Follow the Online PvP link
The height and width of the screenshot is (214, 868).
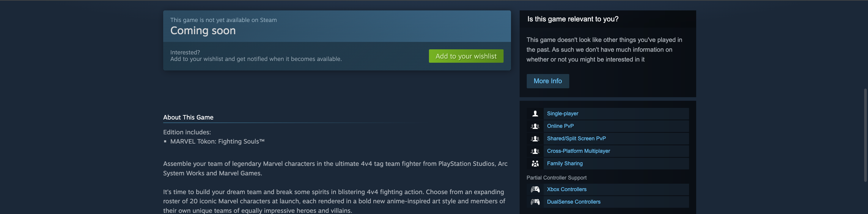coord(560,126)
